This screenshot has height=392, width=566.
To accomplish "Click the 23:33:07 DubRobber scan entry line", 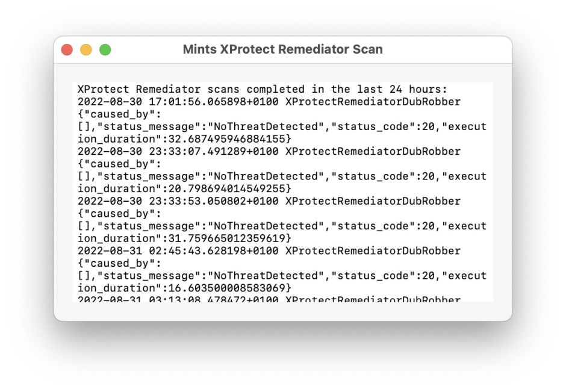I will pyautogui.click(x=269, y=152).
